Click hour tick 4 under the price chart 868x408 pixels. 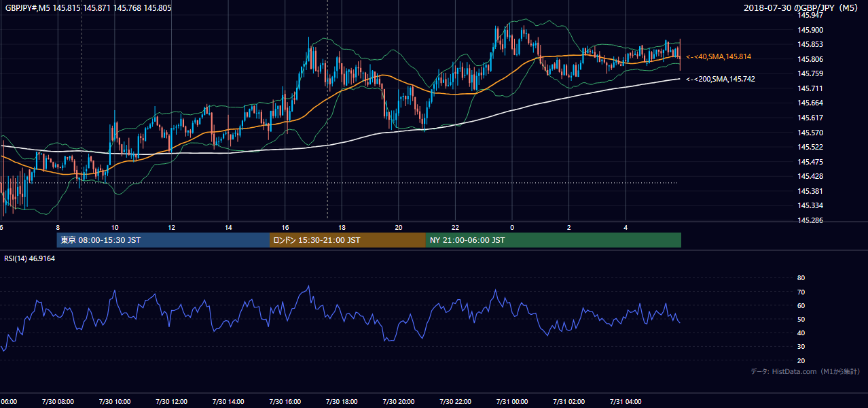point(626,227)
